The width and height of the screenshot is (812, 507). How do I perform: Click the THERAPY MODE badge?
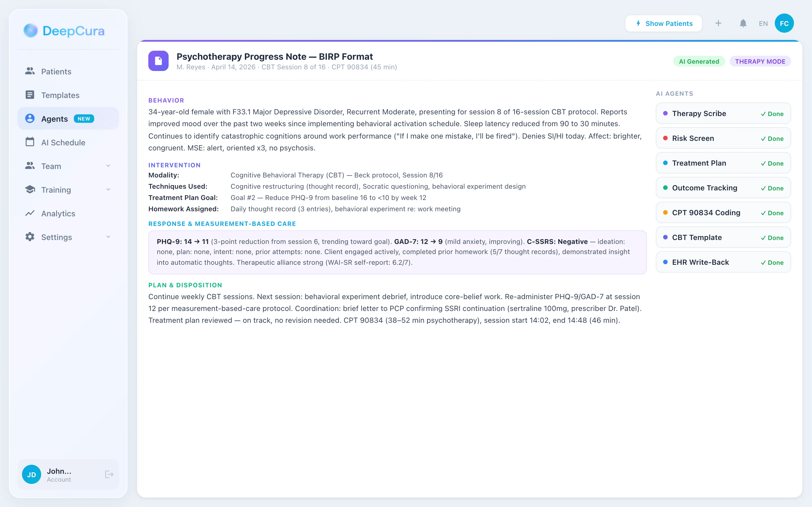(760, 61)
